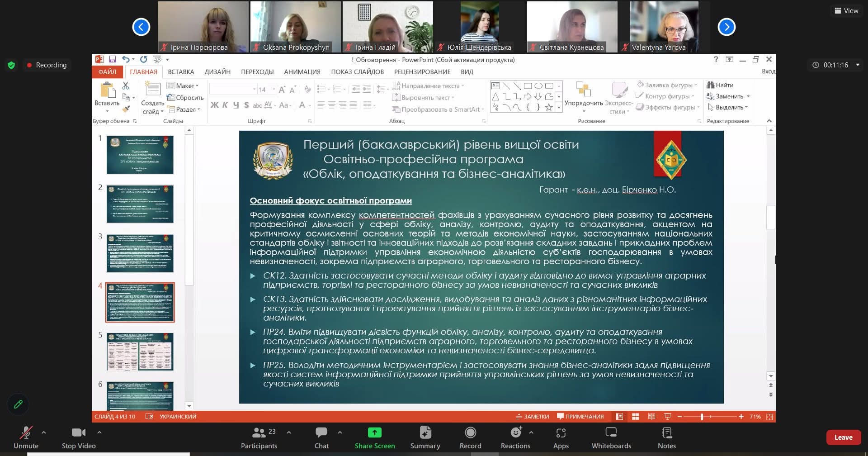Viewport: 868px width, 456px height.
Task: Leave the meeting
Action: coord(843,437)
